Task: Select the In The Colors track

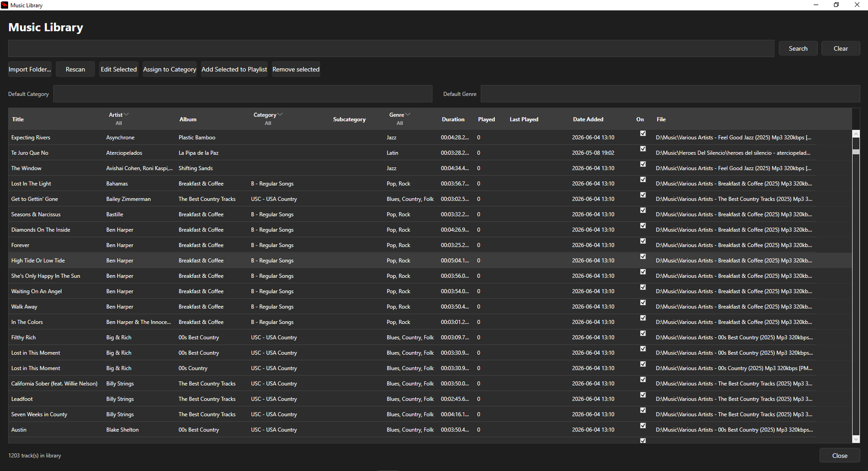Action: [27, 322]
